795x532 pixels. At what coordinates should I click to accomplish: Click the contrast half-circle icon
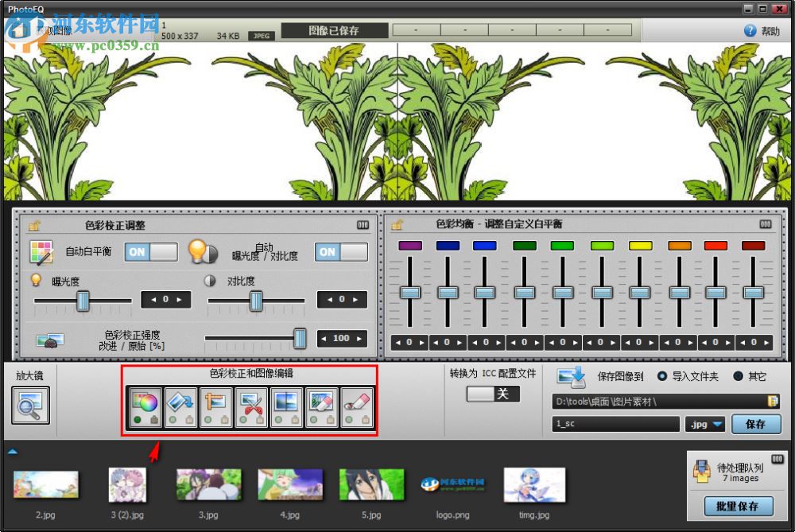tap(209, 281)
